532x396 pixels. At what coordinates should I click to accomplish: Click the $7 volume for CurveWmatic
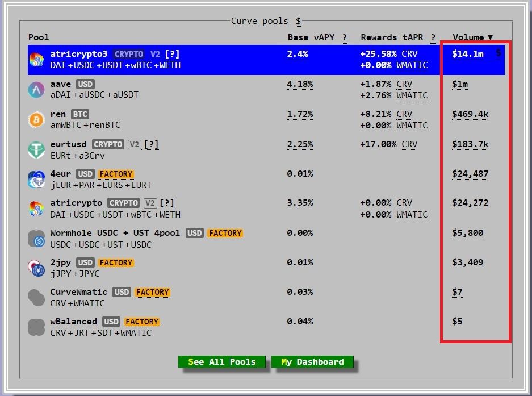pyautogui.click(x=457, y=291)
